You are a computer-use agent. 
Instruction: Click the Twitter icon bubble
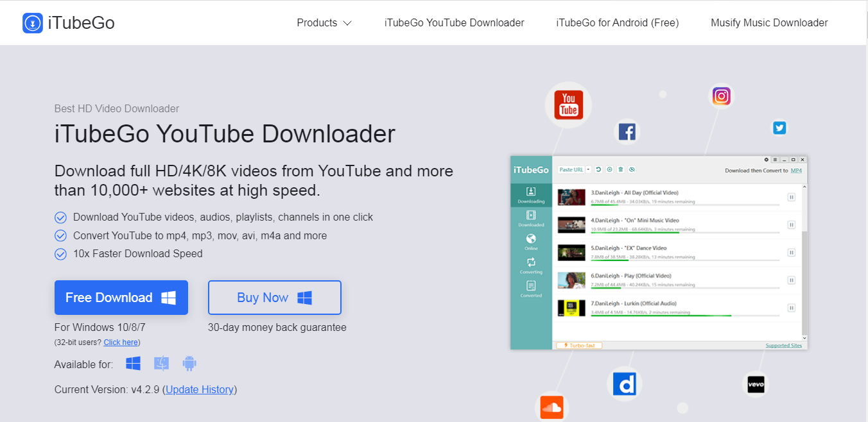pyautogui.click(x=779, y=128)
